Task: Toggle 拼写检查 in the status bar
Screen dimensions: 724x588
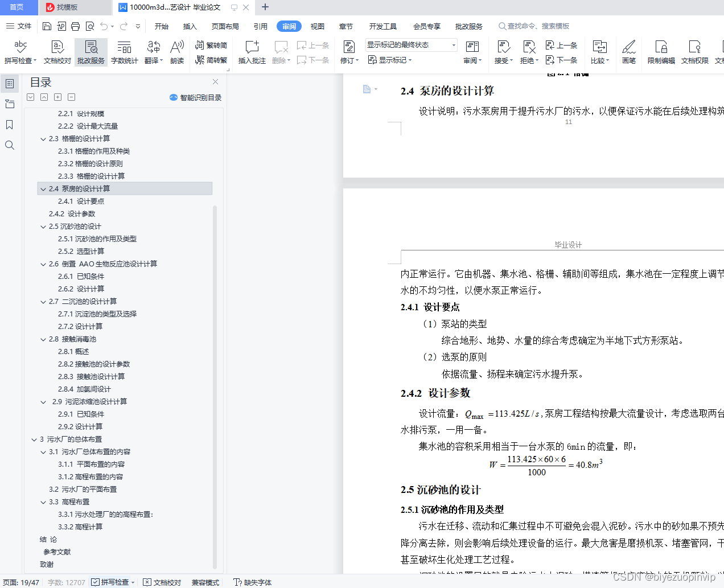Action: pyautogui.click(x=113, y=582)
